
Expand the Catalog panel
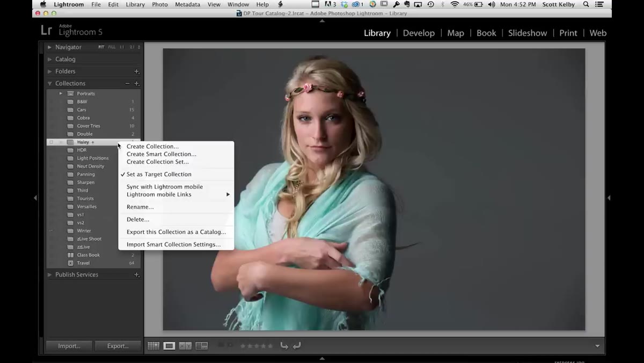49,59
